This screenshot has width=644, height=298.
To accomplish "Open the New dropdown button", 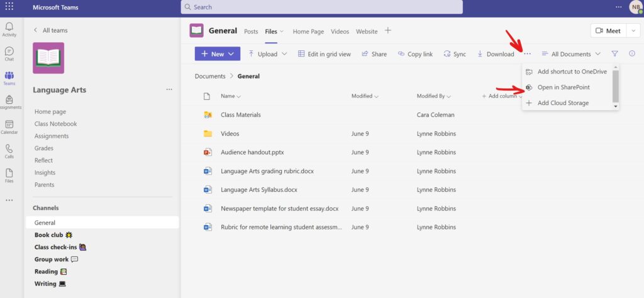I will coord(217,54).
